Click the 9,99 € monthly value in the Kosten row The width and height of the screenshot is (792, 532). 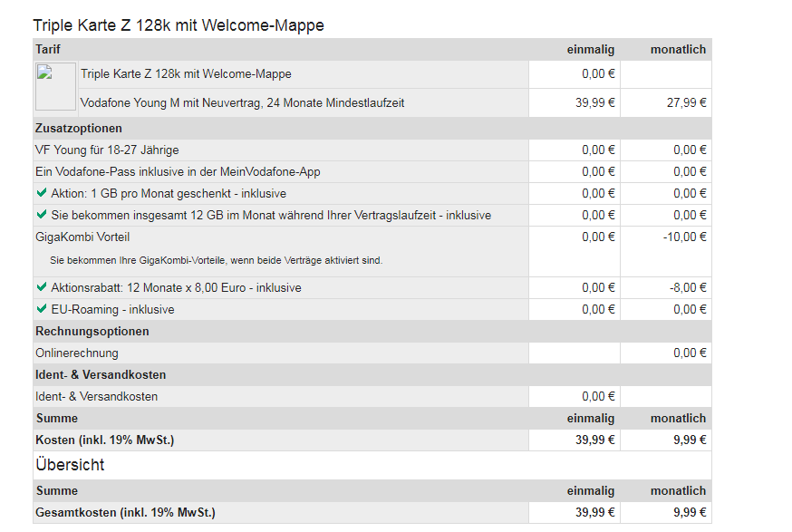[x=690, y=440]
